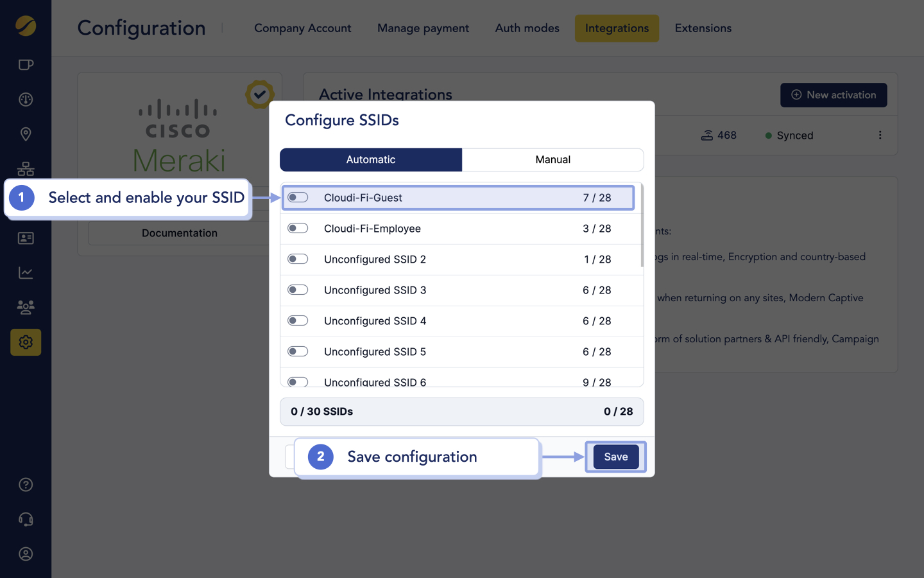Enable the Cloudi-Fi-Guest SSID toggle
Image resolution: width=924 pixels, height=578 pixels.
coord(298,197)
